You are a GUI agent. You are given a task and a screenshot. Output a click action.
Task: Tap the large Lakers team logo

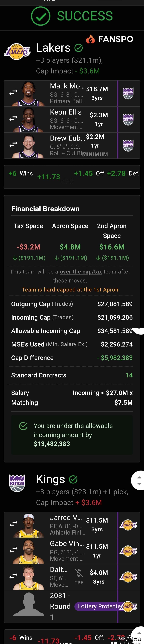(17, 52)
